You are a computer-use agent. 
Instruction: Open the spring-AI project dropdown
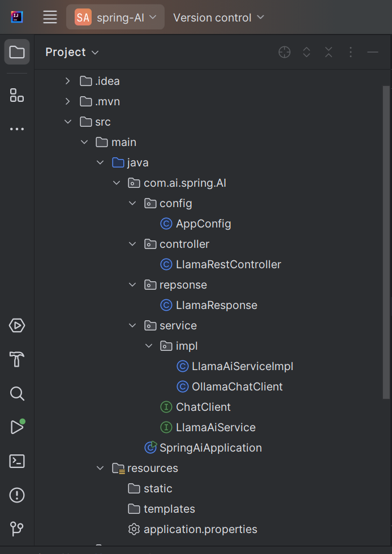(x=115, y=18)
